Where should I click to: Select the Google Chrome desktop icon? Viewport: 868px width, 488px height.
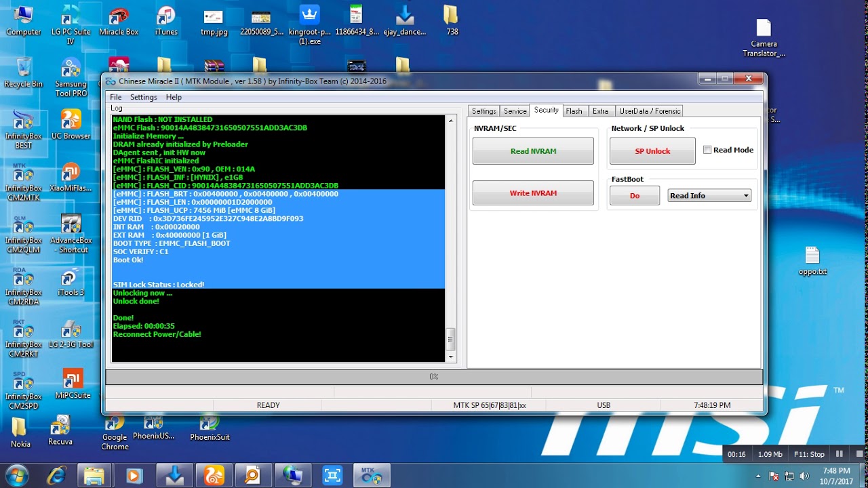coord(115,432)
